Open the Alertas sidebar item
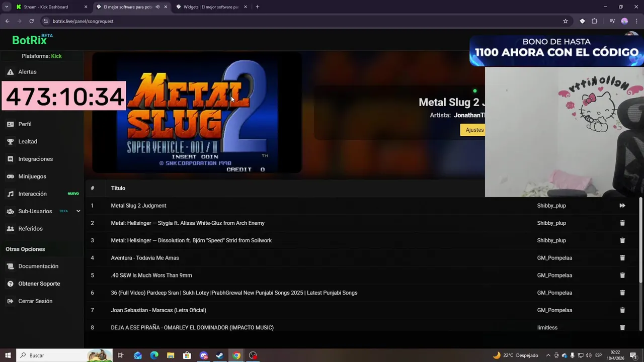The image size is (644, 362). [27, 72]
